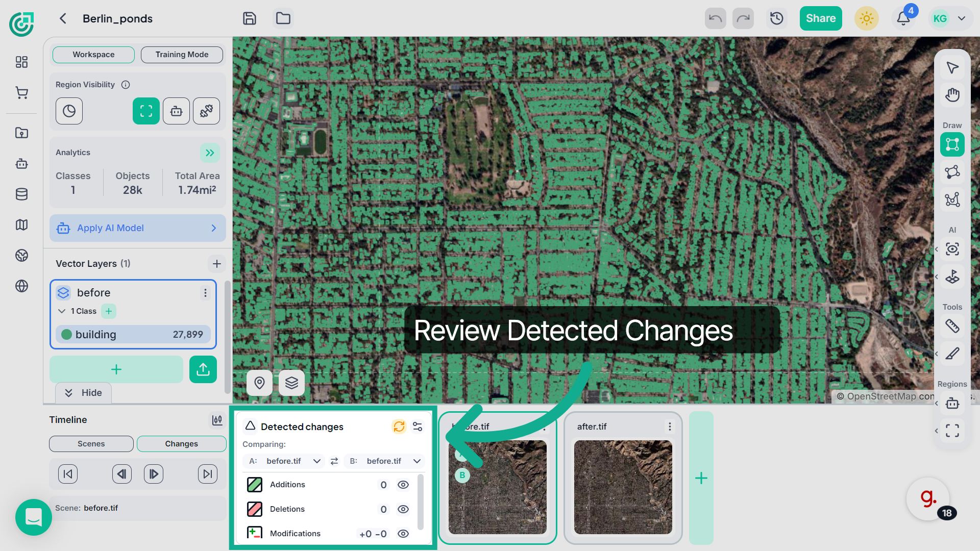The image size is (980, 551).
Task: Open notifications bell
Action: pyautogui.click(x=903, y=18)
